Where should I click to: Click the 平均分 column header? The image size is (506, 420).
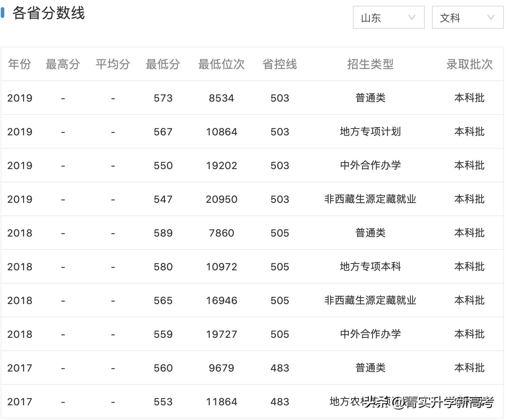(112, 65)
